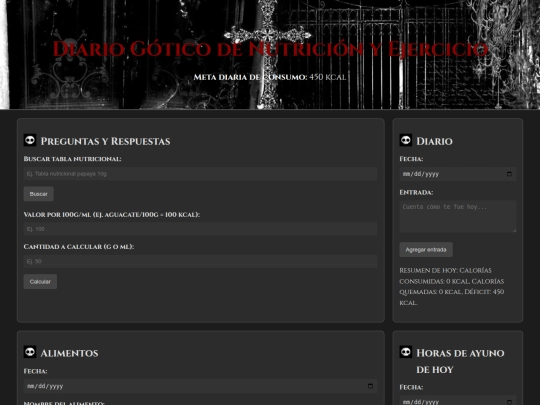Viewport: 540px width, 405px height.
Task: Click the Alimentos Fecha date field
Action: (x=200, y=386)
